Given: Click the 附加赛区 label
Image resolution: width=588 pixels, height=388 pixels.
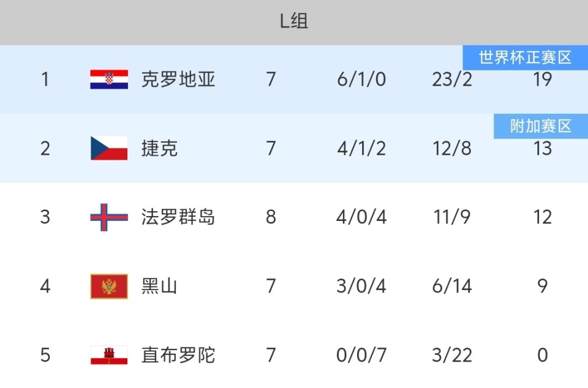Looking at the screenshot, I should pos(540,126).
